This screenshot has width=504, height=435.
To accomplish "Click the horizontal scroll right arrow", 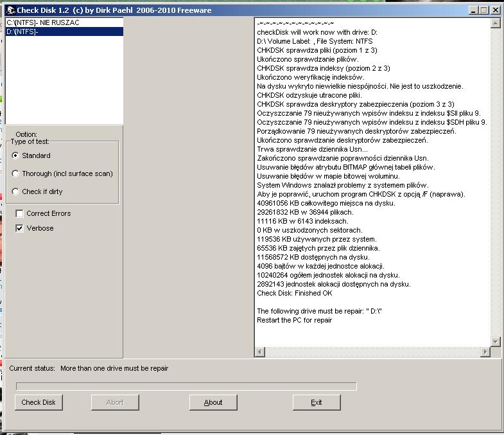I will click(485, 352).
